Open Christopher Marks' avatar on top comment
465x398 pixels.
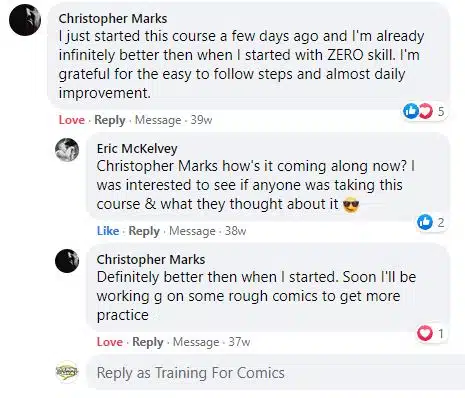[x=25, y=20]
